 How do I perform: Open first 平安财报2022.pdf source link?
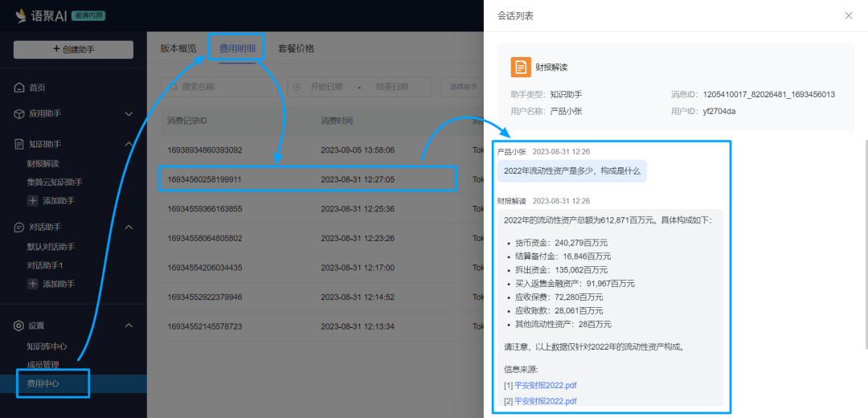tap(545, 385)
